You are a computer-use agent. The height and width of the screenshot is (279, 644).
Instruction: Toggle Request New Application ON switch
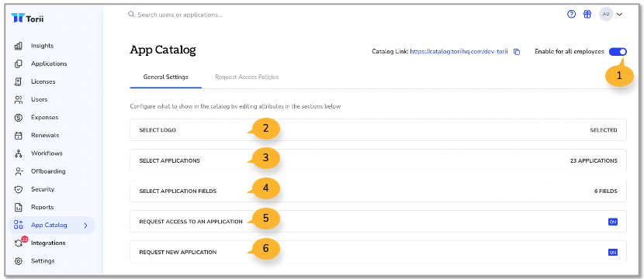(x=612, y=253)
